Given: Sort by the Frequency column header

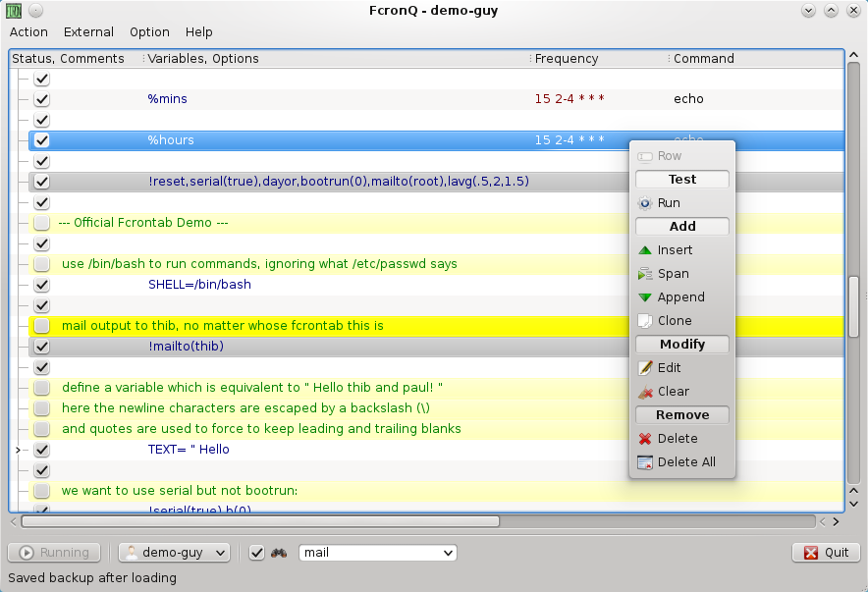Looking at the screenshot, I should tap(597, 59).
